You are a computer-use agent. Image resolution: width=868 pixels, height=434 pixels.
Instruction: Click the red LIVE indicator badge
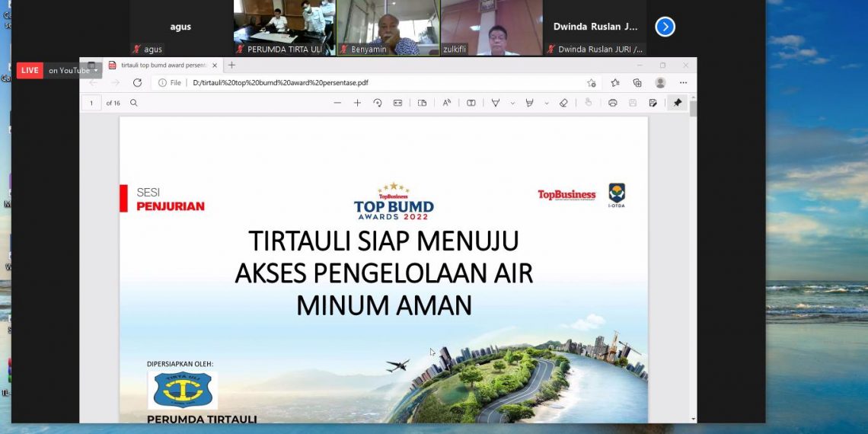tap(30, 70)
